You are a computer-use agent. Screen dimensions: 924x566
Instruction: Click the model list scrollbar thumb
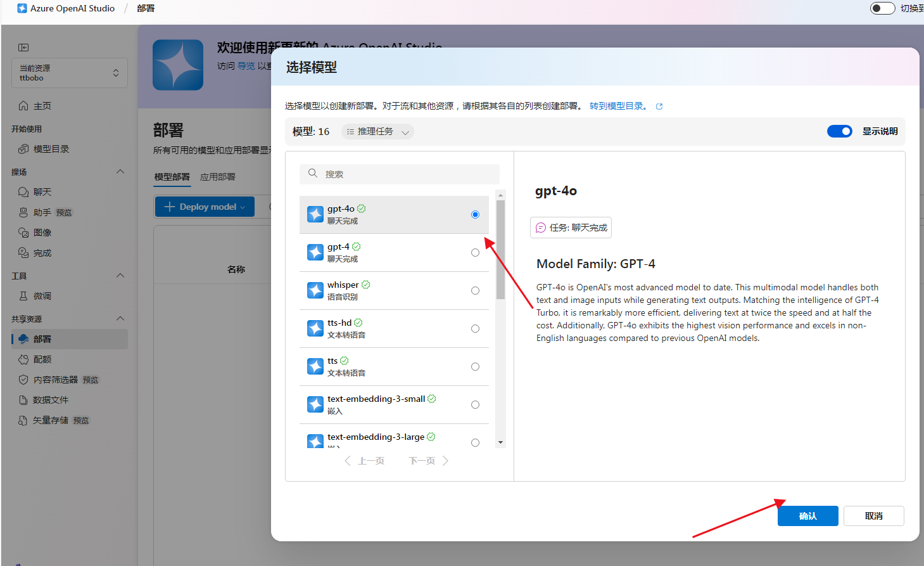pyautogui.click(x=500, y=249)
